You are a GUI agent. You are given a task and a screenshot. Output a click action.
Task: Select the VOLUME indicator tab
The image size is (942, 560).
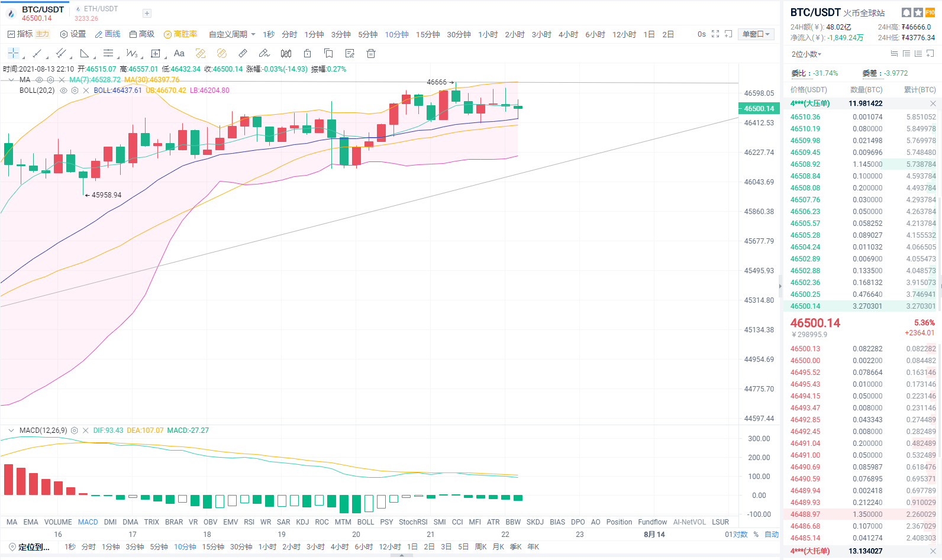(x=58, y=522)
